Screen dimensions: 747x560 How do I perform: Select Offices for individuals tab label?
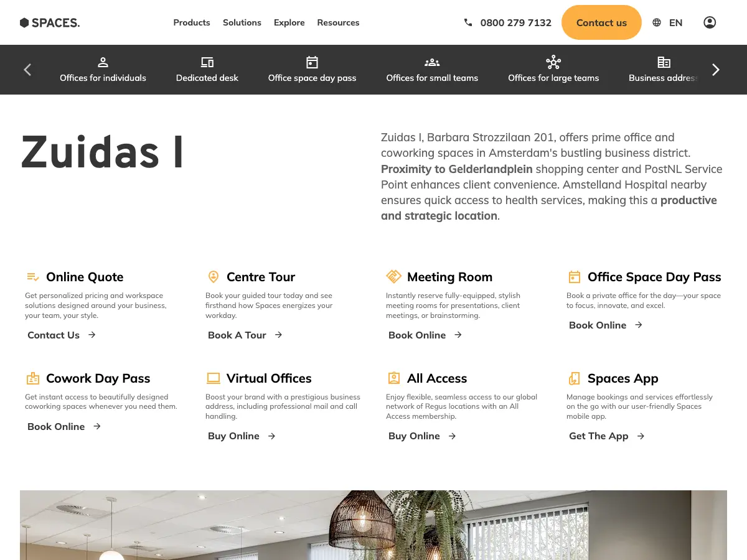pyautogui.click(x=103, y=78)
